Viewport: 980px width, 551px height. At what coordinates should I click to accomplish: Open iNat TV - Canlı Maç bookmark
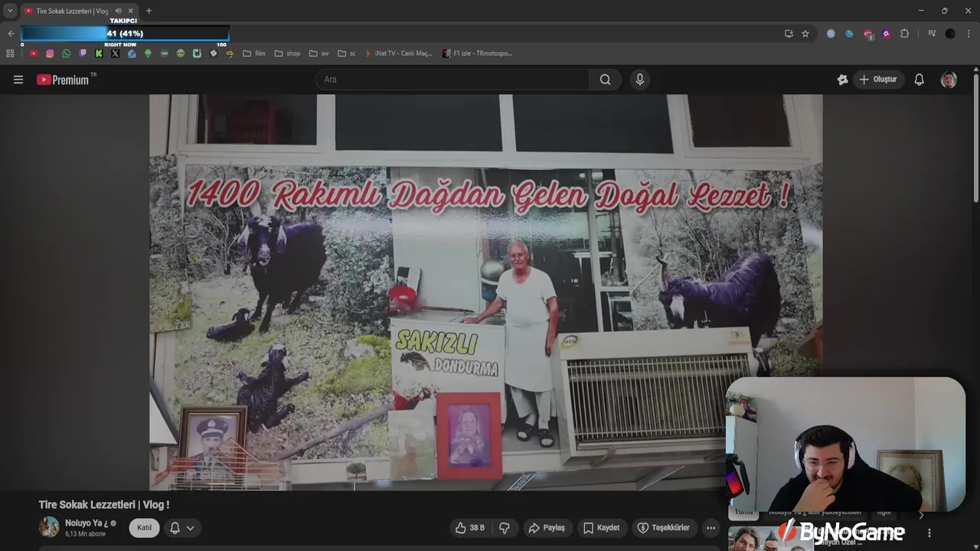point(398,54)
